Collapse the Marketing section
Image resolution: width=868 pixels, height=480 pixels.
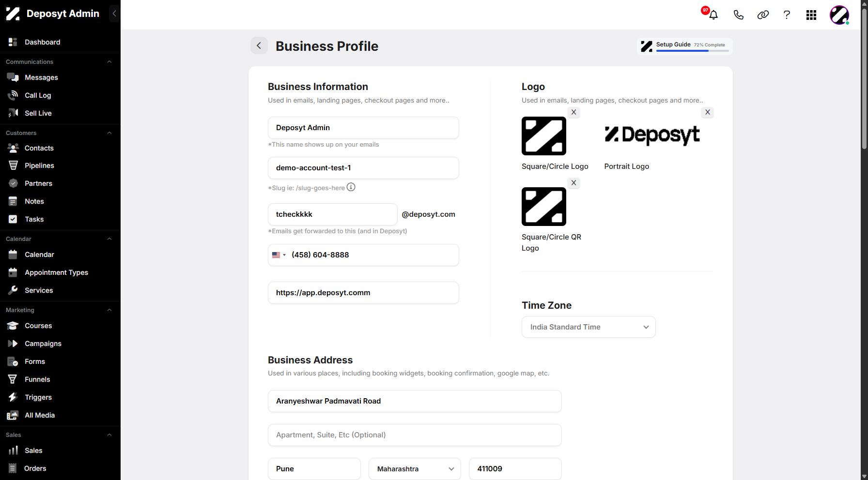click(x=109, y=310)
